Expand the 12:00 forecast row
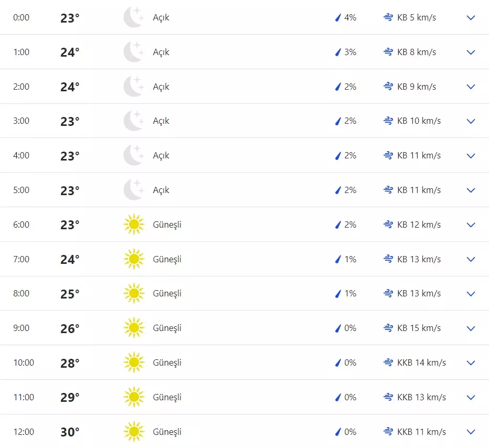This screenshot has height=448, width=489. point(471,432)
